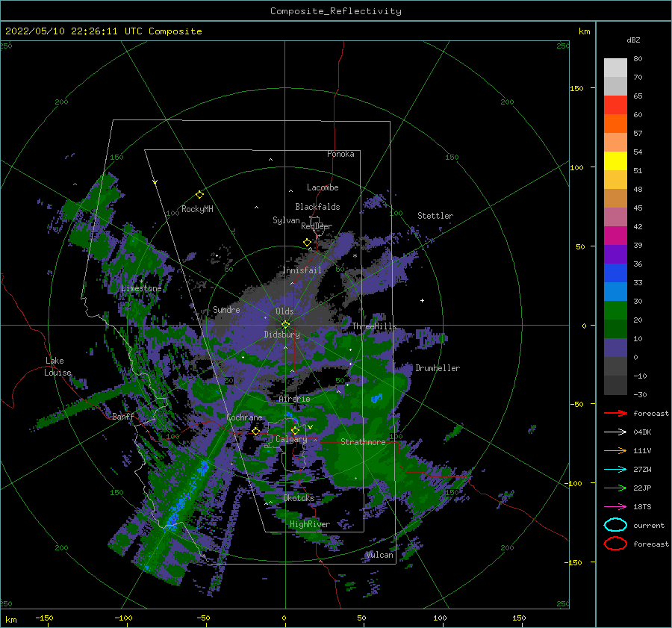This screenshot has height=628, width=672.
Task: Click the red 'forecast' ellipse legend icon
Action: click(615, 544)
